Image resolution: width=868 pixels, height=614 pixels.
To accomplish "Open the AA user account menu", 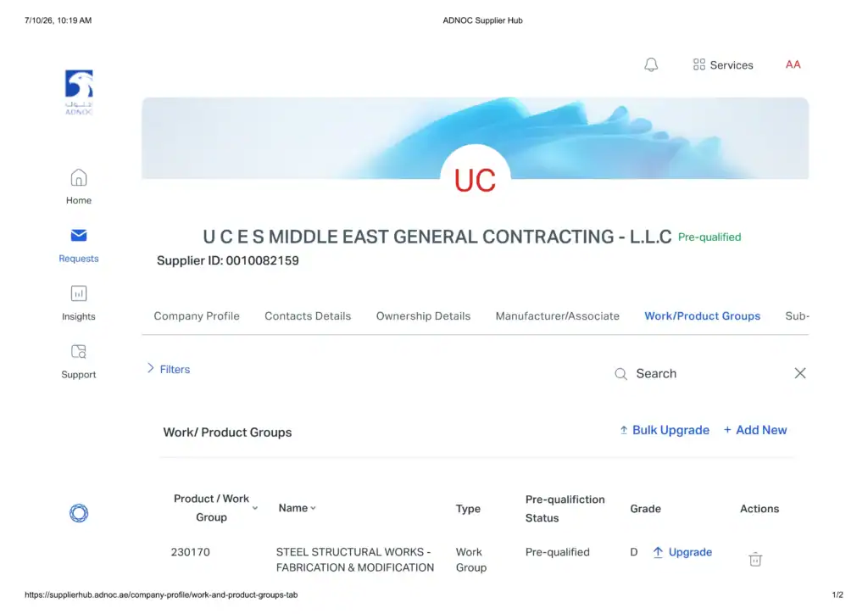I will pos(793,64).
